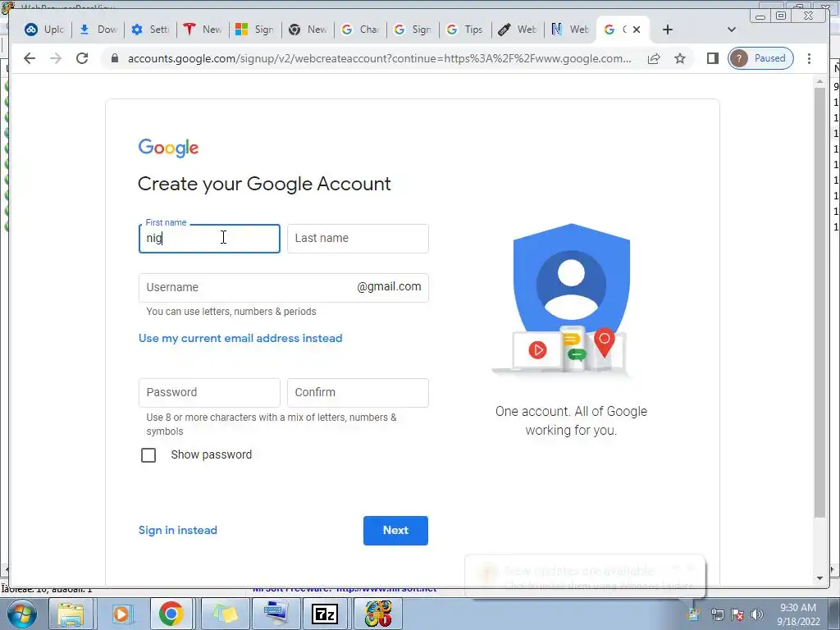Screen dimensions: 840x630
Task: Click the Chrome taskbar icon
Action: pos(171,614)
